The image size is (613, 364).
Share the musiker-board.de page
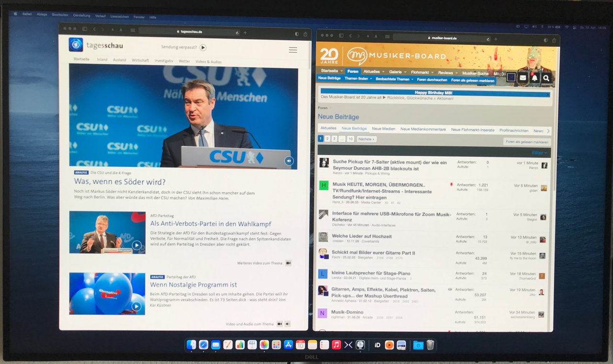coord(554,40)
